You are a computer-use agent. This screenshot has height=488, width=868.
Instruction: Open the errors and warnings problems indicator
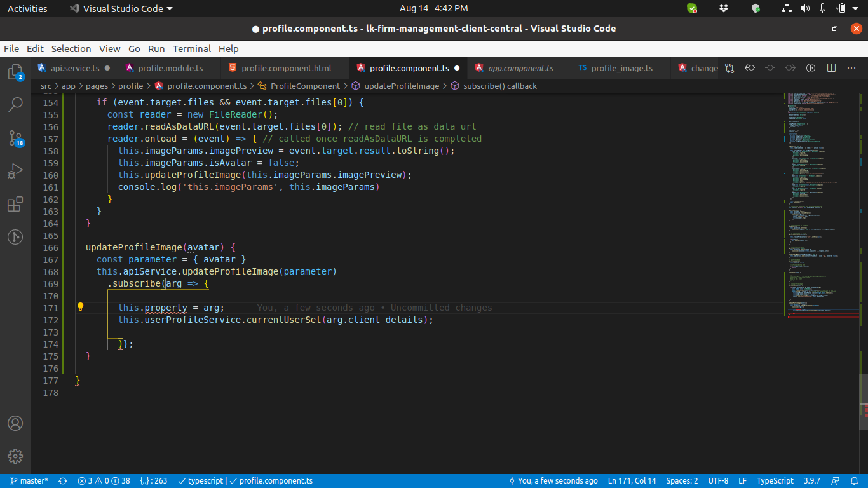pos(104,481)
